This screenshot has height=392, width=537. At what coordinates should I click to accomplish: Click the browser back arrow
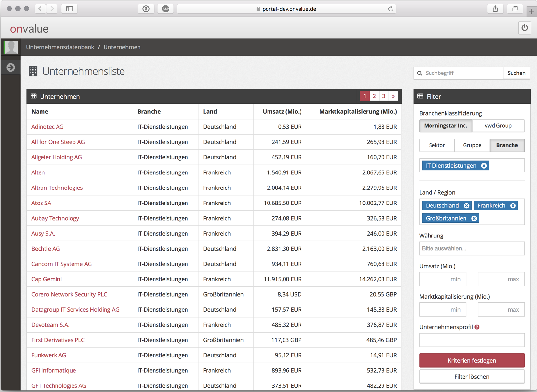[x=40, y=9]
